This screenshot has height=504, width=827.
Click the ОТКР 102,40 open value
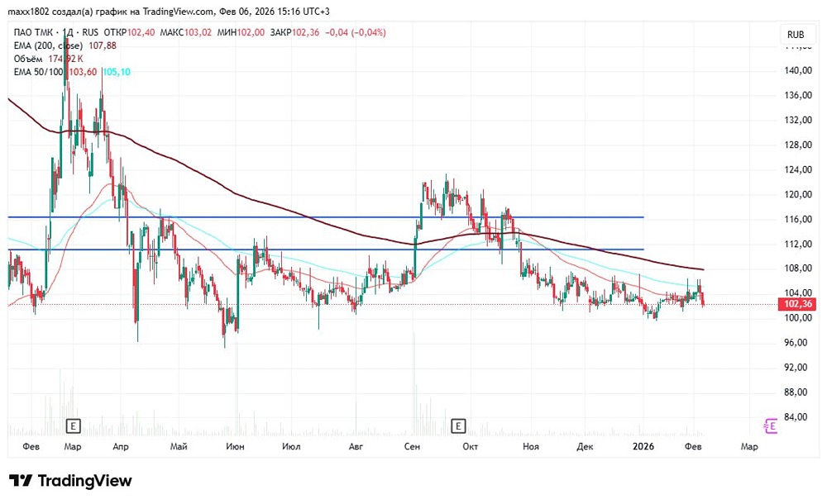pos(129,32)
